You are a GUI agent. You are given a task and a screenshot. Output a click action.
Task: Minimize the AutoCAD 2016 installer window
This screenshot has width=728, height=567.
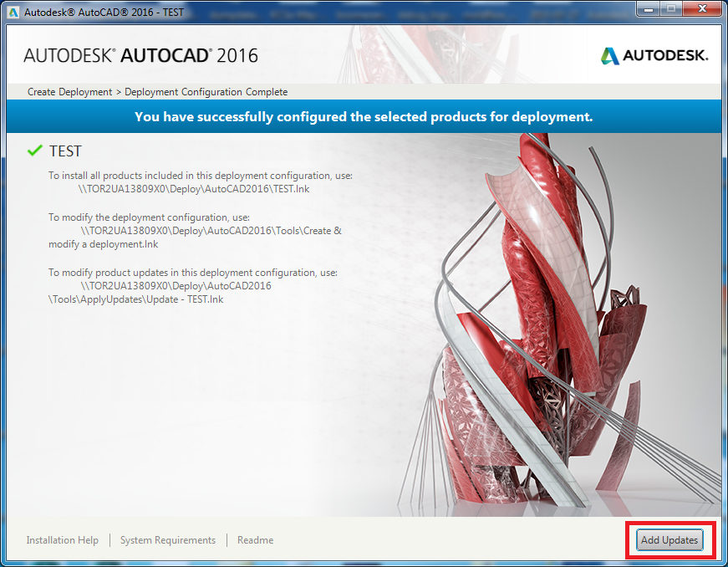[x=649, y=9]
